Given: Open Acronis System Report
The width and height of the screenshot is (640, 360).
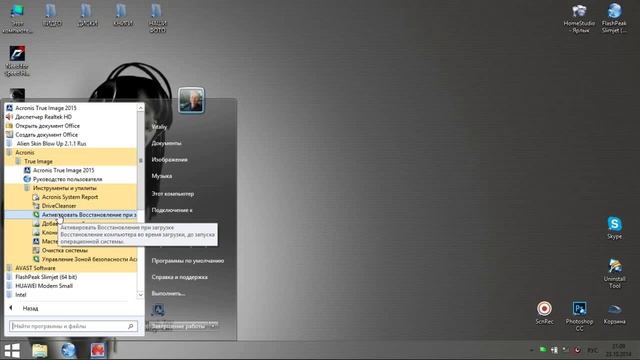Looking at the screenshot, I should pyautogui.click(x=70, y=197).
